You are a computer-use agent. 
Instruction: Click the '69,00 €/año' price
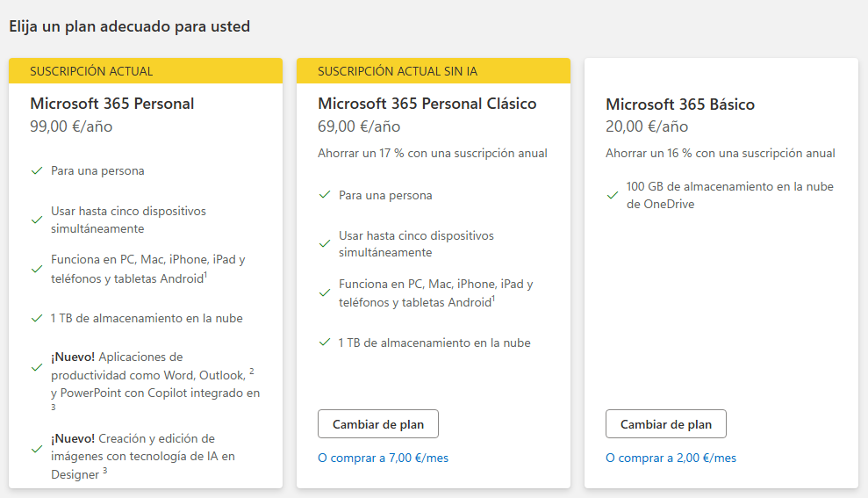359,126
